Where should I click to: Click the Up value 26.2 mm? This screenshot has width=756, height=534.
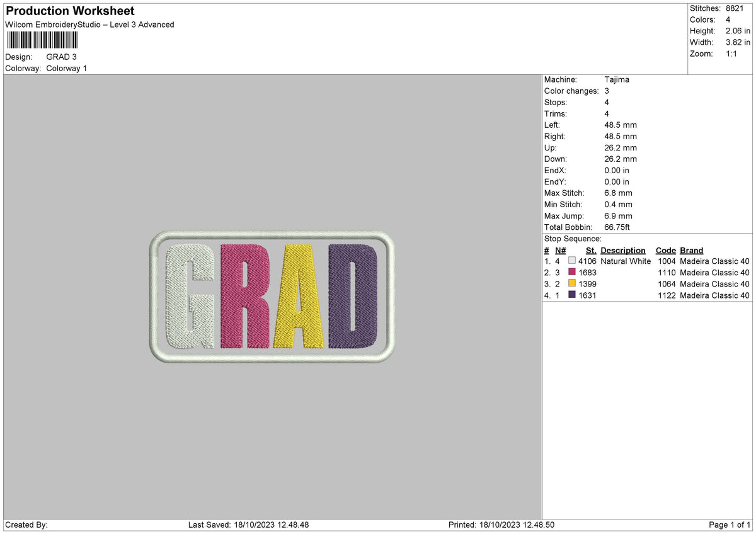click(x=621, y=147)
